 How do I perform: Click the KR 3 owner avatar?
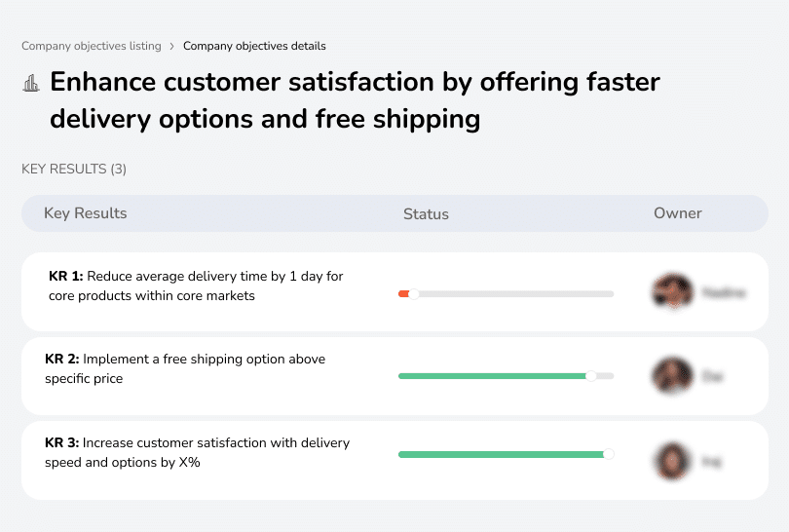point(672,460)
